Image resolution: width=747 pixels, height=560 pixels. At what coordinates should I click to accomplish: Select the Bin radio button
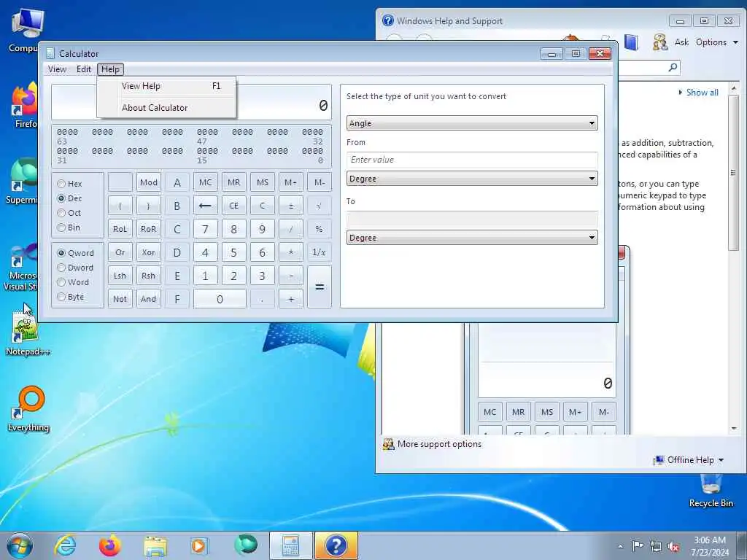pos(61,227)
